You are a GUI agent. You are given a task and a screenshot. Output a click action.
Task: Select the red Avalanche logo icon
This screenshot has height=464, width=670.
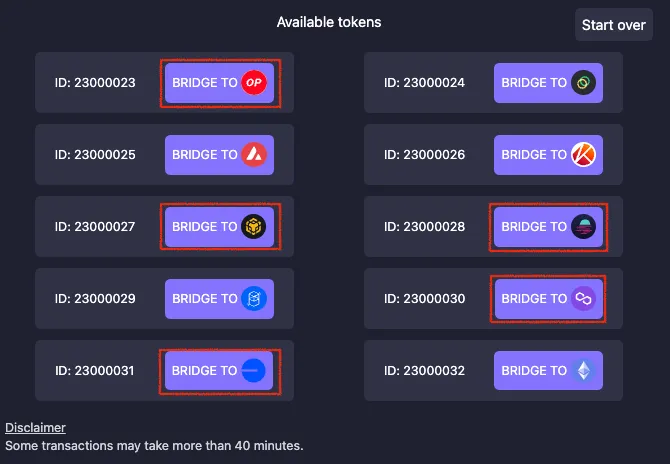pyautogui.click(x=254, y=155)
